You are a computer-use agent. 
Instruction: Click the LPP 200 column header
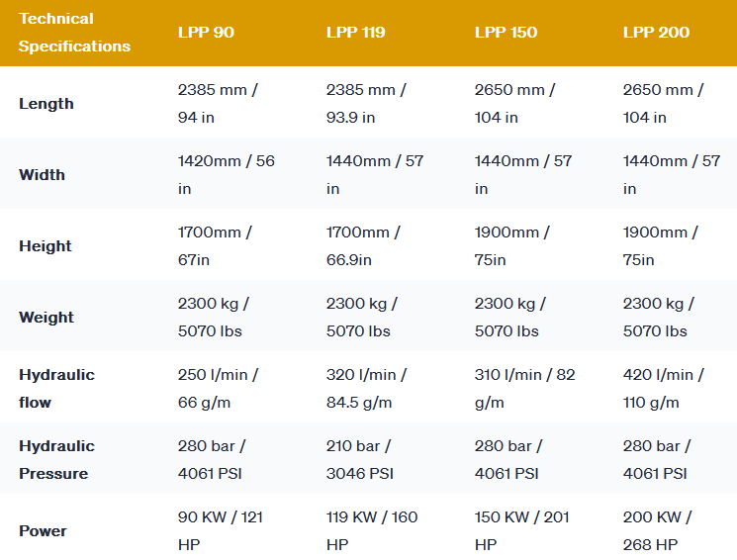click(656, 33)
